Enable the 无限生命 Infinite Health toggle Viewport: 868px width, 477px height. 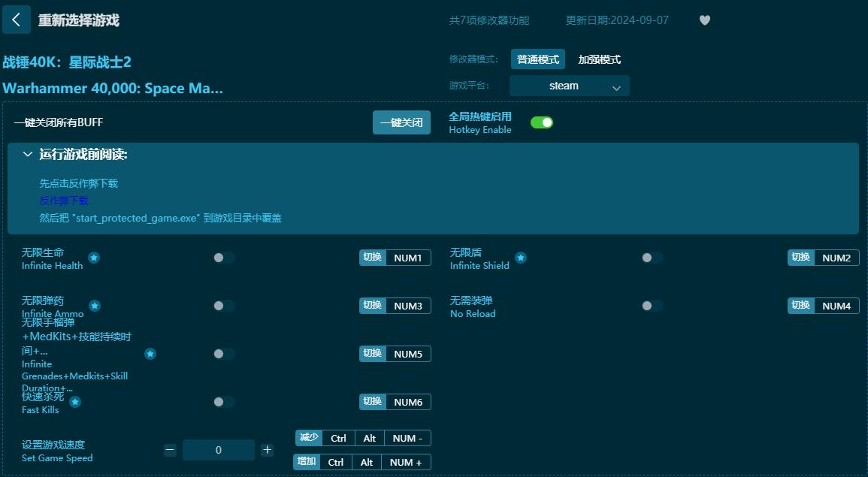pyautogui.click(x=223, y=258)
